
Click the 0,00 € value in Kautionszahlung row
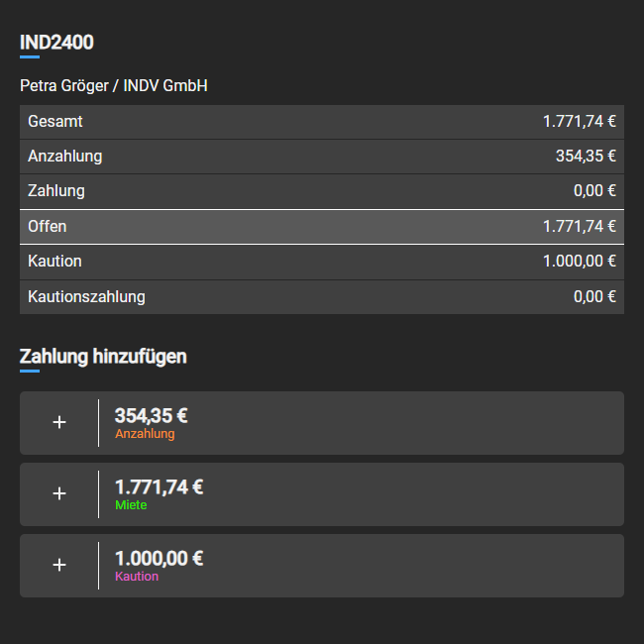[x=594, y=296]
